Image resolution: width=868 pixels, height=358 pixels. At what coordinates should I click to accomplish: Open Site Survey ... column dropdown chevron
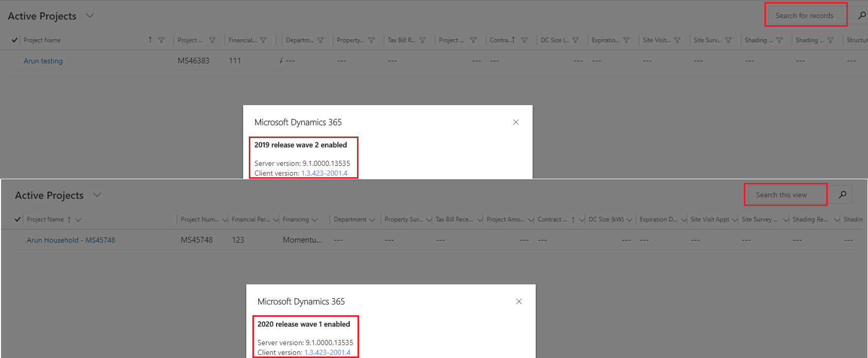[x=786, y=220]
